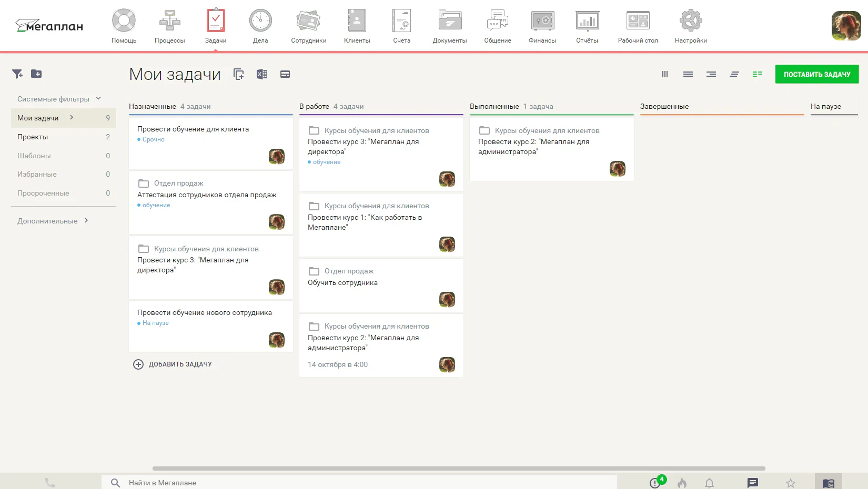868x489 pixels.
Task: Open the chat messages icon
Action: point(753,483)
